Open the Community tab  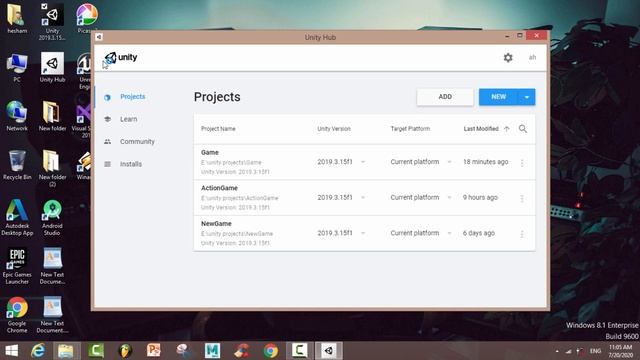pyautogui.click(x=137, y=142)
